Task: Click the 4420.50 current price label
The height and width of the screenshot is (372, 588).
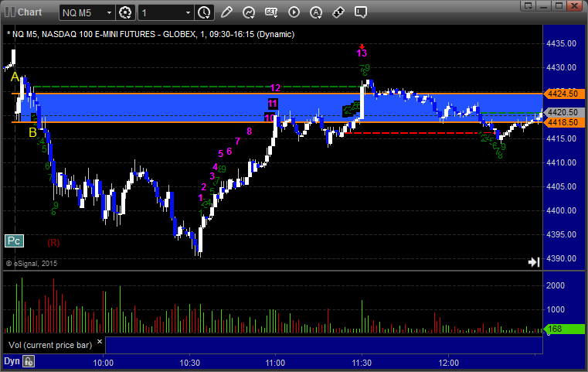Action: click(x=564, y=112)
